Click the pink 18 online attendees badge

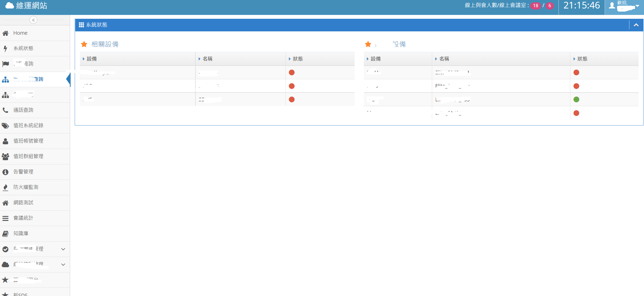click(535, 6)
